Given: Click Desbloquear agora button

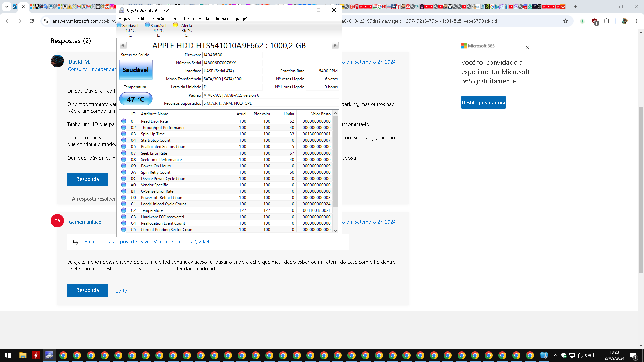Looking at the screenshot, I should tap(483, 103).
